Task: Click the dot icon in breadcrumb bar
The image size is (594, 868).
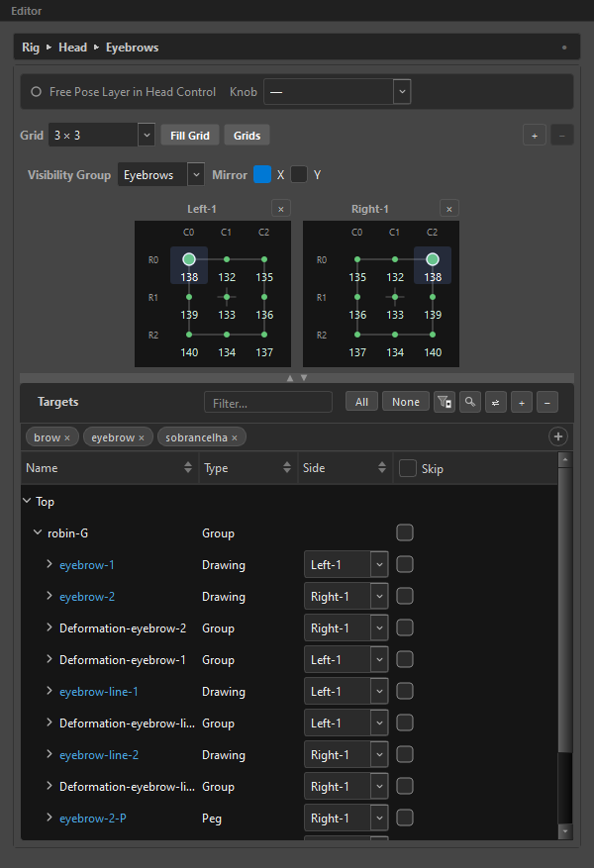Action: coord(564,48)
